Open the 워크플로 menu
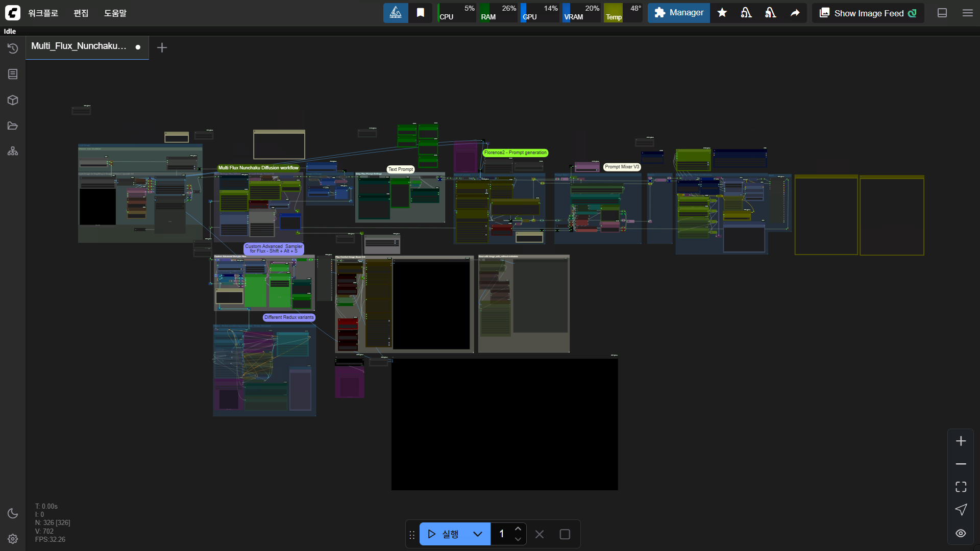Viewport: 980px width, 551px height. click(x=43, y=13)
